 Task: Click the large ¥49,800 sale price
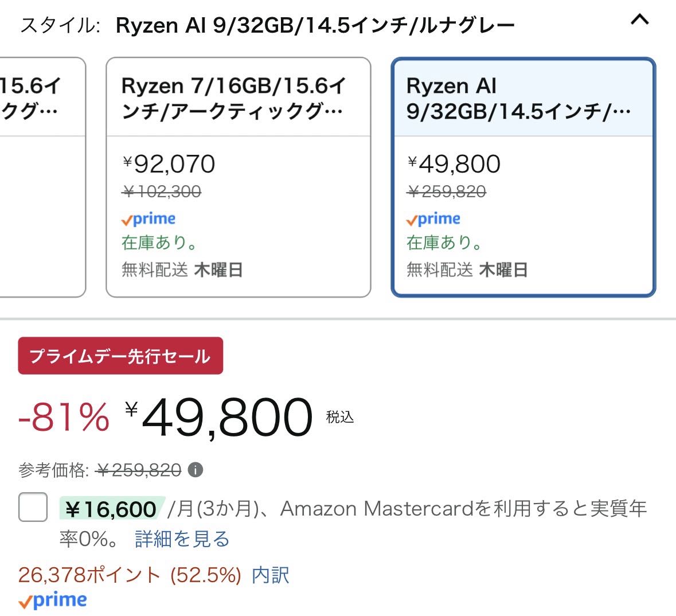(218, 418)
